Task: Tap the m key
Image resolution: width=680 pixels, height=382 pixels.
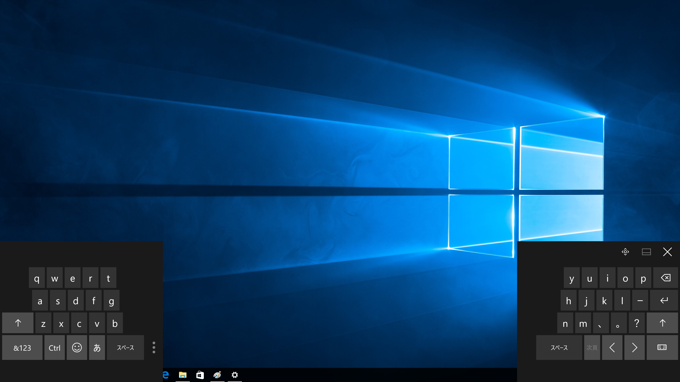Action: [x=583, y=323]
